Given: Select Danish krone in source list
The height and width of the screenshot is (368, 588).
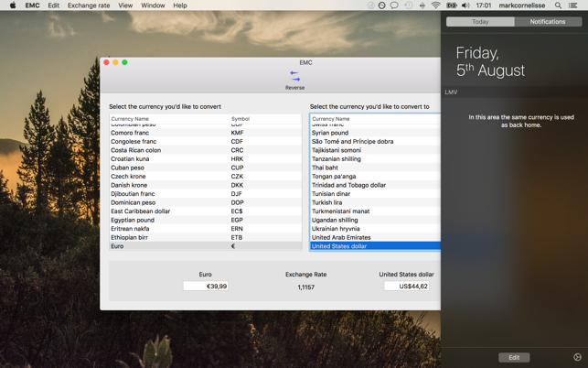Looking at the screenshot, I should point(206,185).
